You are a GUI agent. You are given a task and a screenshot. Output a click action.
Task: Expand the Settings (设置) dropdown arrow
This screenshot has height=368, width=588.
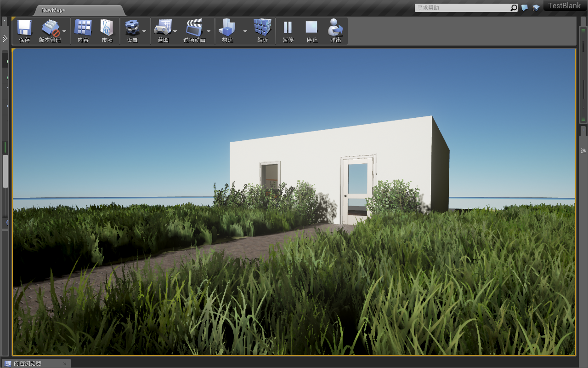click(x=144, y=31)
